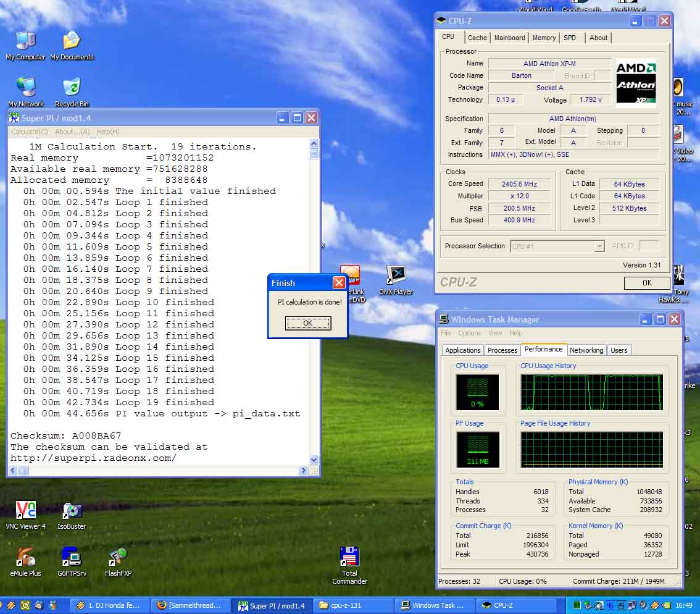
Task: Click Super PI horizontal scrollbar right arrow
Action: coord(304,470)
